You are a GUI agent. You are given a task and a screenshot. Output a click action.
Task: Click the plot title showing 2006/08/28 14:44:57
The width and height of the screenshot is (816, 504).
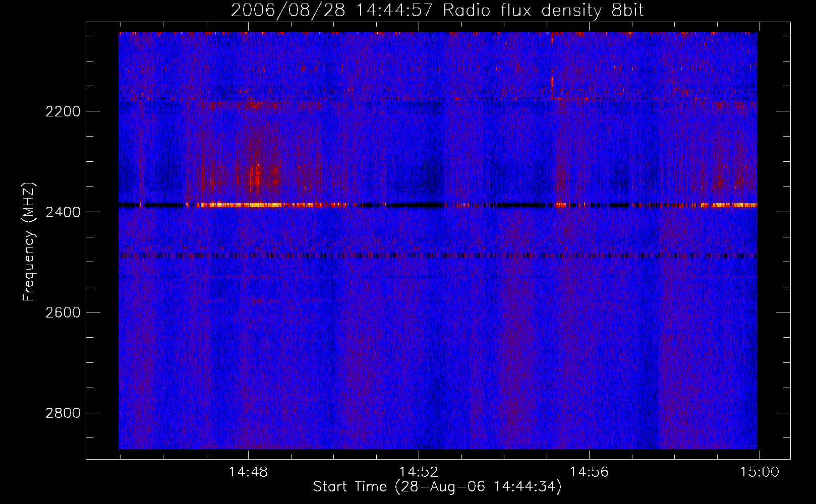pyautogui.click(x=437, y=10)
